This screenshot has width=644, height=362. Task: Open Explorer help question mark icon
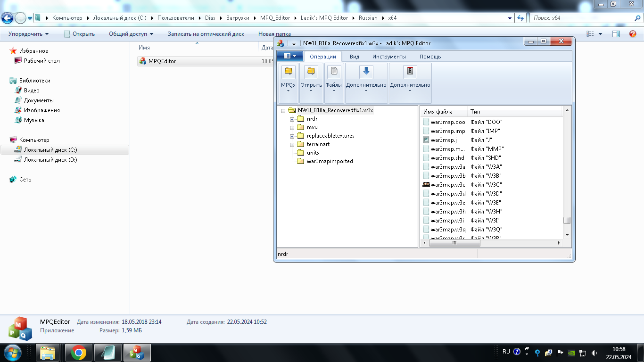(633, 34)
